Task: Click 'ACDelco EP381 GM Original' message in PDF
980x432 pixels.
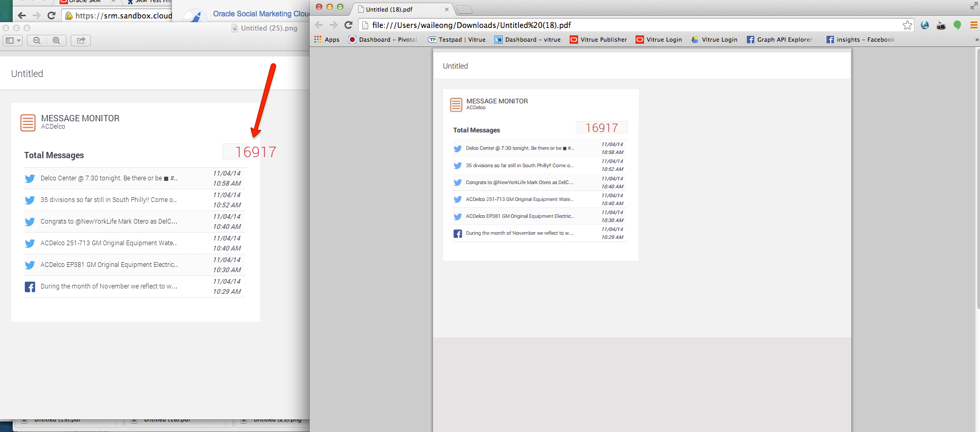Action: click(x=520, y=216)
